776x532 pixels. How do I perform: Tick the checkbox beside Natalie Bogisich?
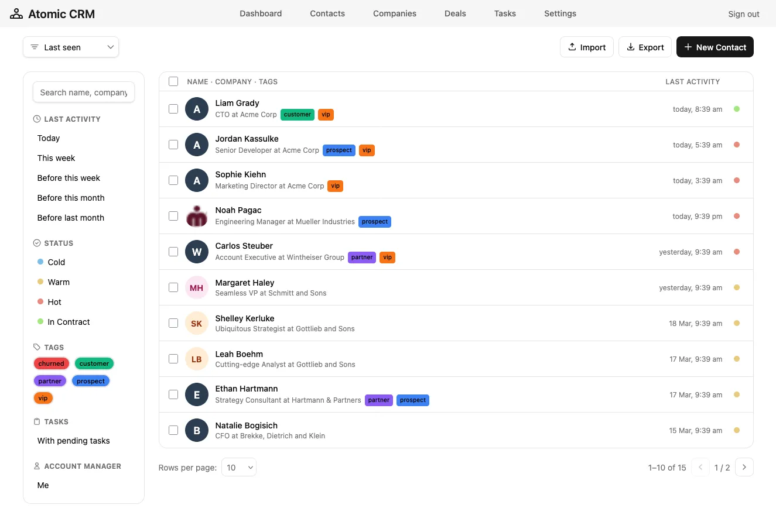tap(173, 430)
